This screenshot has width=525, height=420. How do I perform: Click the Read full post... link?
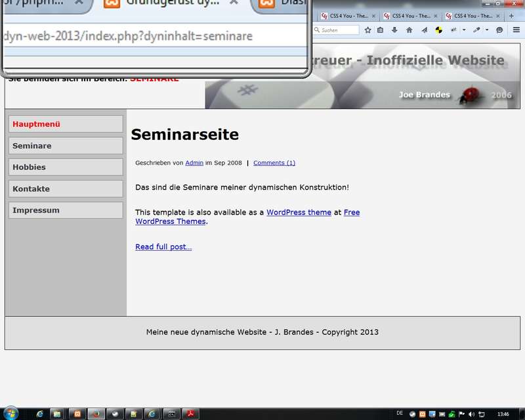163,247
